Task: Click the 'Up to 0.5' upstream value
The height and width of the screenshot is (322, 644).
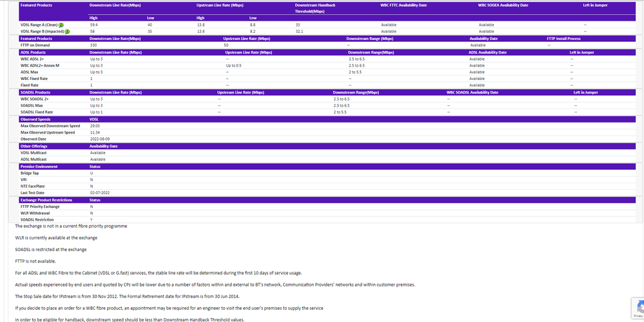Action: (233, 65)
